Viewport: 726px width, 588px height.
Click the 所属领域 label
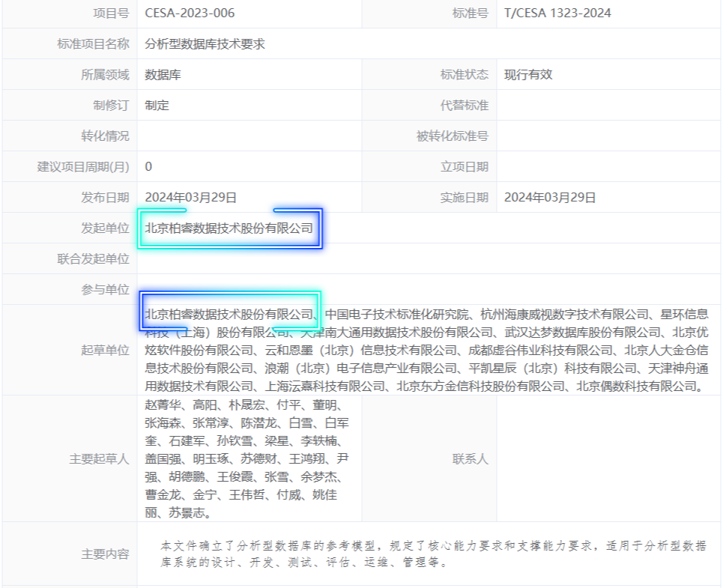(105, 75)
